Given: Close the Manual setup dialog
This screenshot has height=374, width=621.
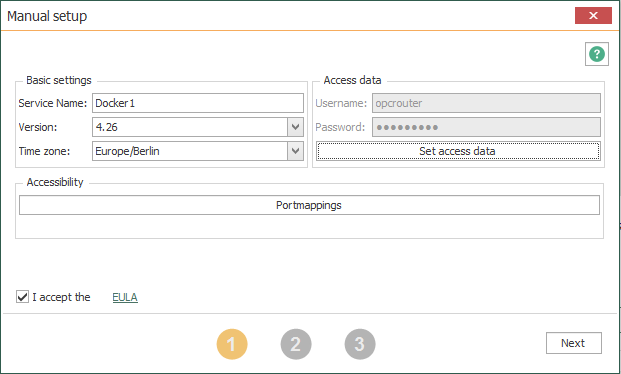Looking at the screenshot, I should (593, 15).
